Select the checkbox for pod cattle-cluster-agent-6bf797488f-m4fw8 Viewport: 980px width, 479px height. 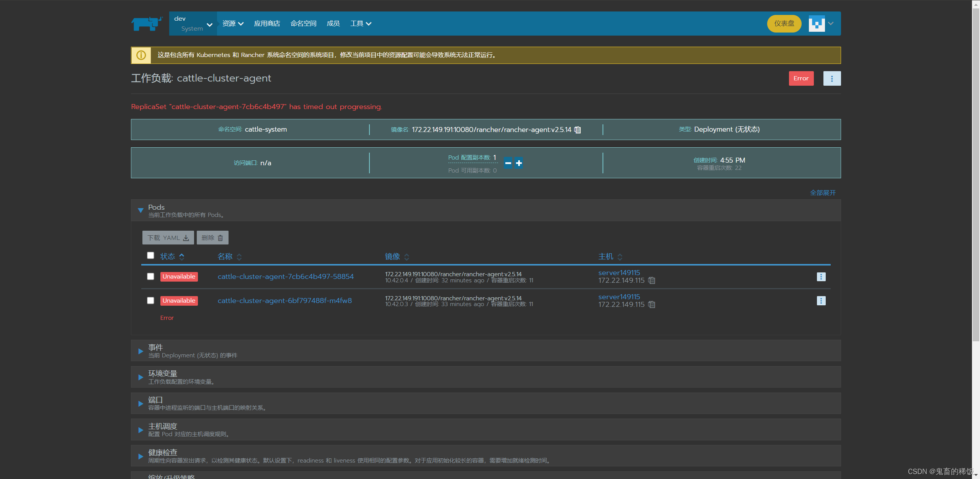click(x=150, y=300)
